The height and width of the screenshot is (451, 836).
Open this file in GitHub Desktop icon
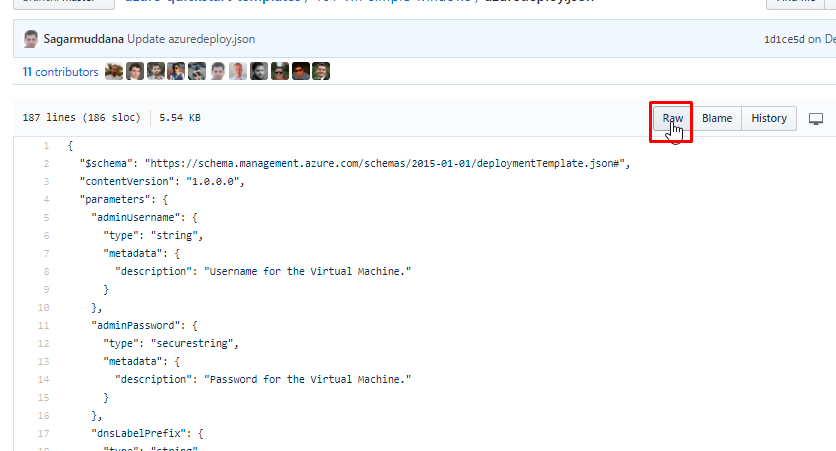click(816, 118)
